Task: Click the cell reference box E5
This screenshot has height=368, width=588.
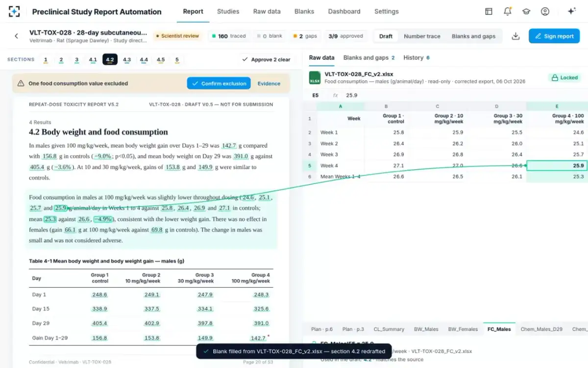Action: [316, 95]
